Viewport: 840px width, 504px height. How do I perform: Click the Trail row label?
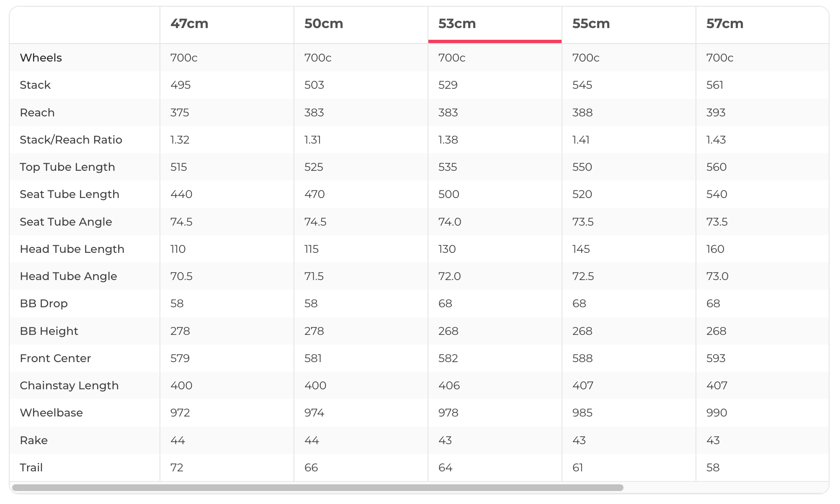click(x=31, y=468)
